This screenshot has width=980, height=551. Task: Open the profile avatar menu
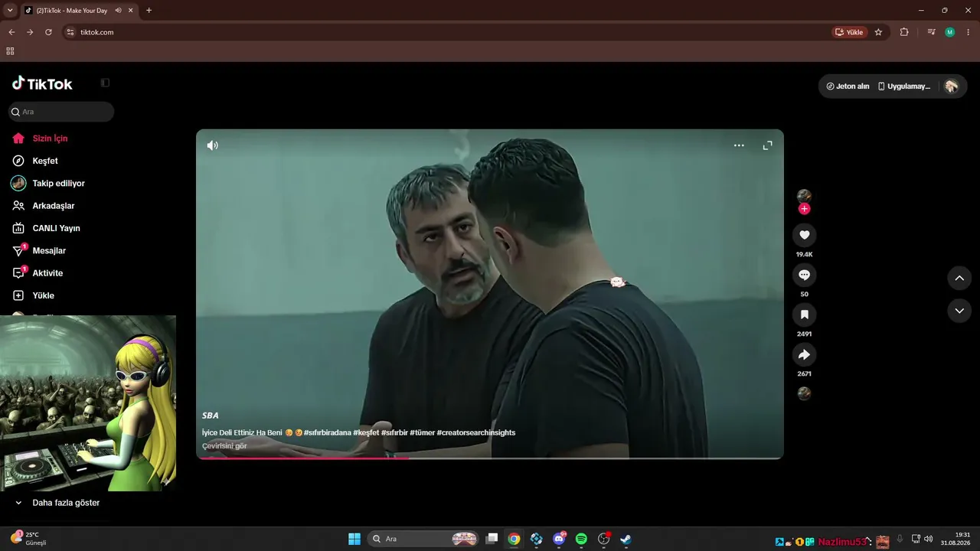point(951,86)
